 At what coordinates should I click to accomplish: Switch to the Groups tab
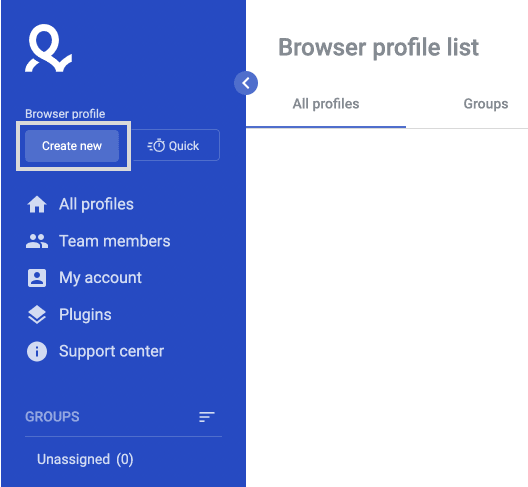pos(486,104)
